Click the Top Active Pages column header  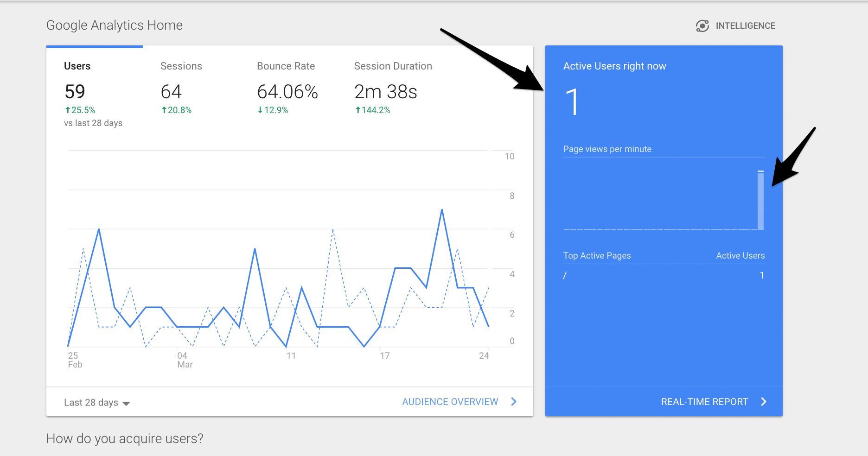point(597,256)
